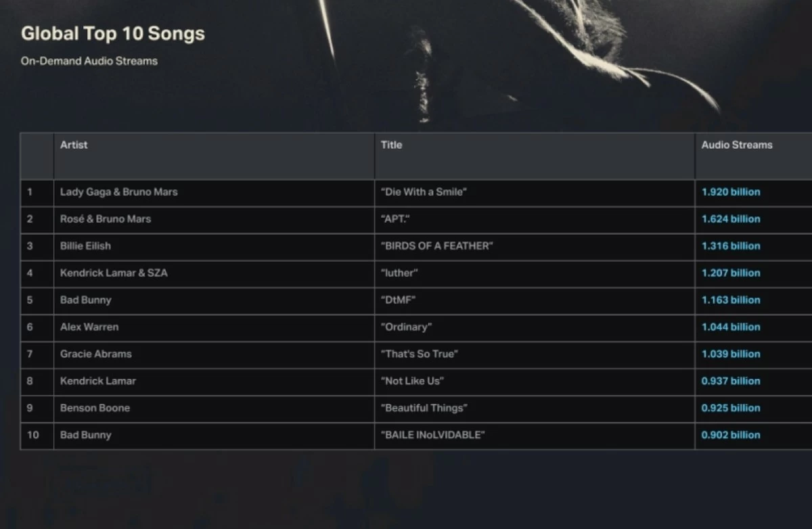This screenshot has height=529, width=812.
Task: Open the "Die With a Smile" title
Action: point(424,192)
